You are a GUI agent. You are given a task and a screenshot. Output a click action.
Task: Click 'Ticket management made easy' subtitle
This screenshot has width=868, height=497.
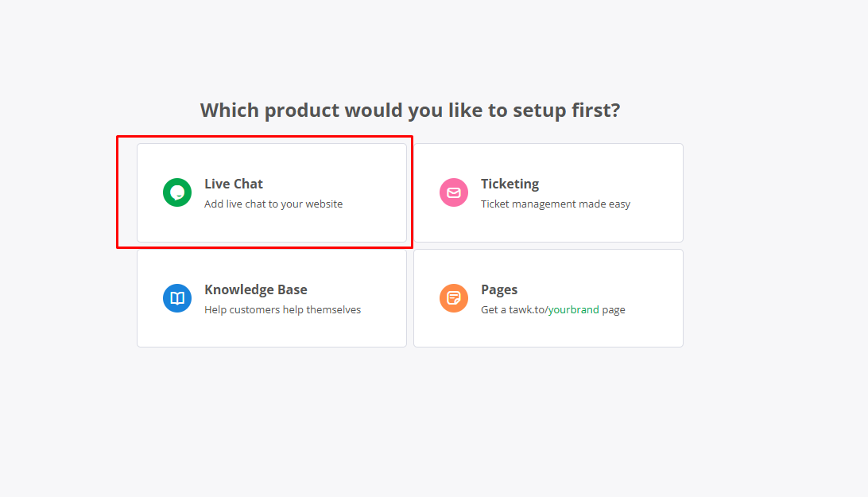pos(556,204)
